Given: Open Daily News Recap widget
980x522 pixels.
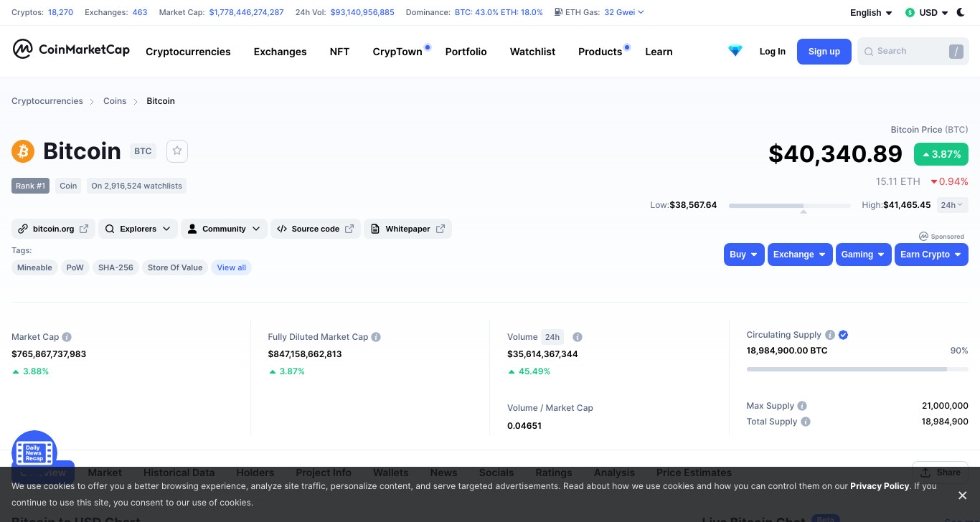Looking at the screenshot, I should click(x=34, y=452).
